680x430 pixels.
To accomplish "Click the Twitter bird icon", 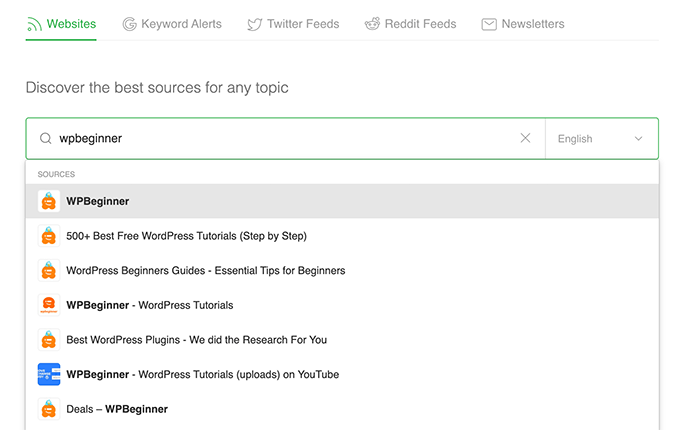I will click(255, 24).
